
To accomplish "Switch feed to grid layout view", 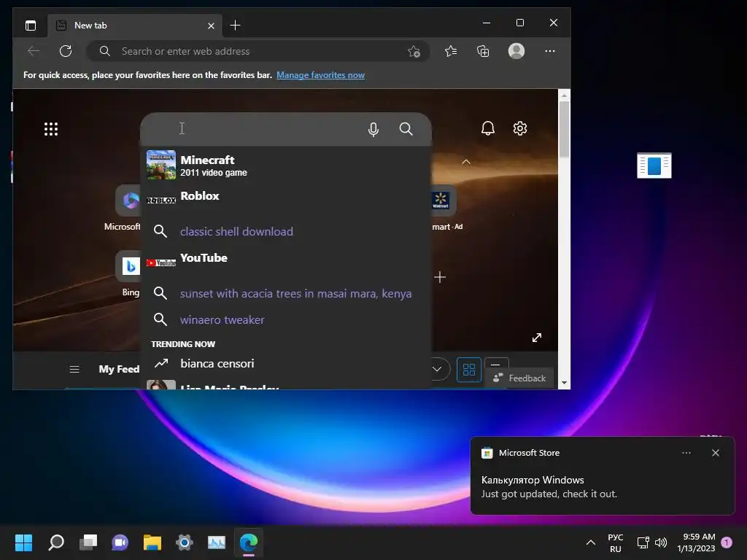I will [469, 370].
